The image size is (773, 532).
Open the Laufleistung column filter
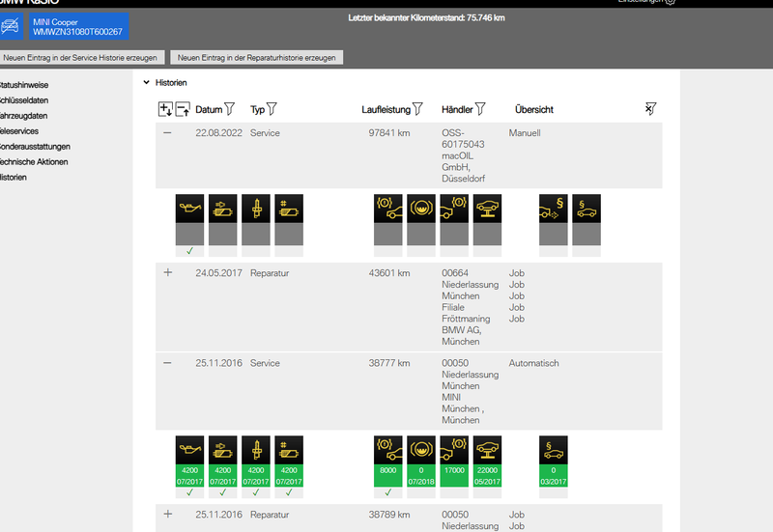pos(417,109)
